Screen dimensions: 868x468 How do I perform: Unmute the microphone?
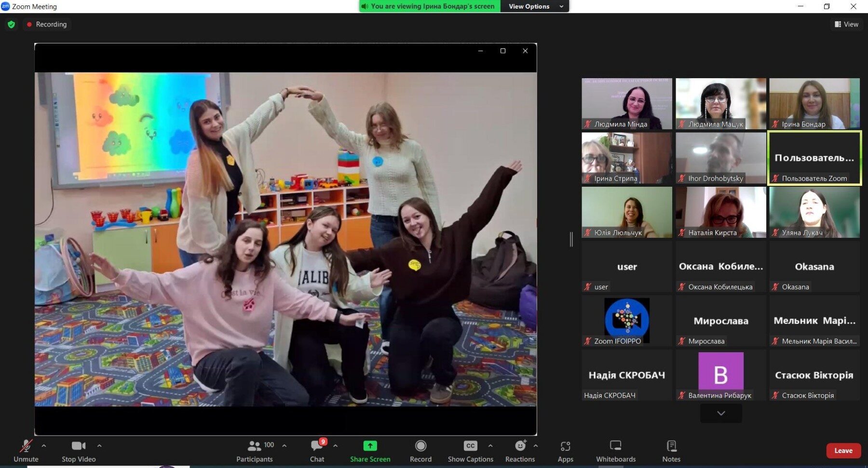coord(26,451)
